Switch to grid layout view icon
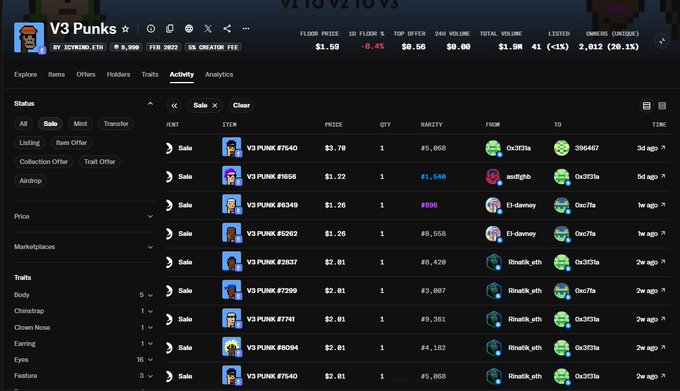The height and width of the screenshot is (391, 680). pyautogui.click(x=662, y=106)
